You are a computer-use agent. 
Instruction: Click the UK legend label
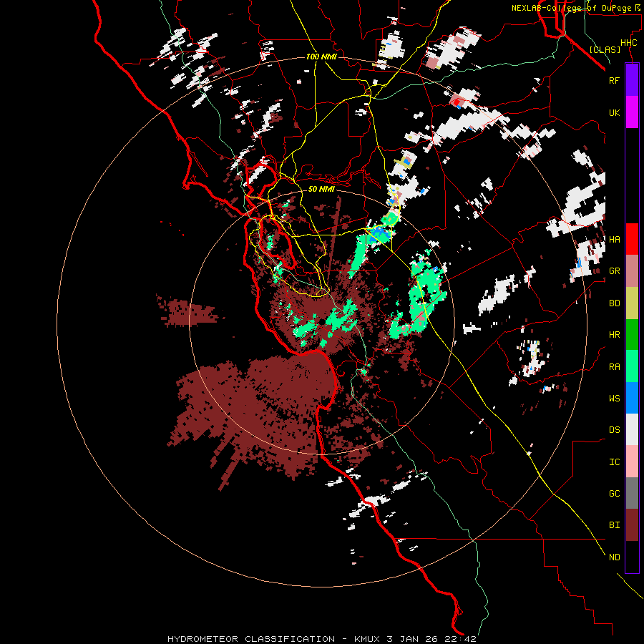click(614, 112)
